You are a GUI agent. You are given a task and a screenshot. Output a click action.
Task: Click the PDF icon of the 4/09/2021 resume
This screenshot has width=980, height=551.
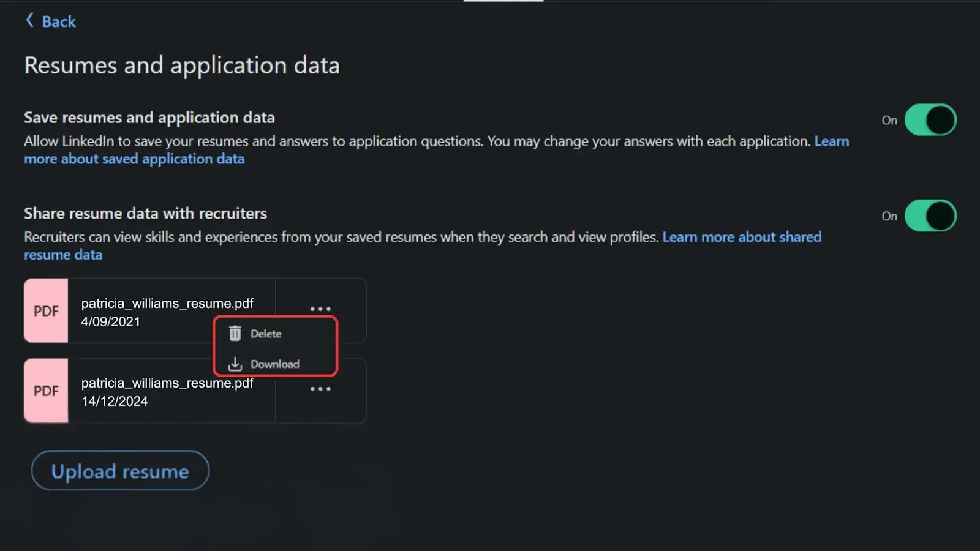(46, 311)
